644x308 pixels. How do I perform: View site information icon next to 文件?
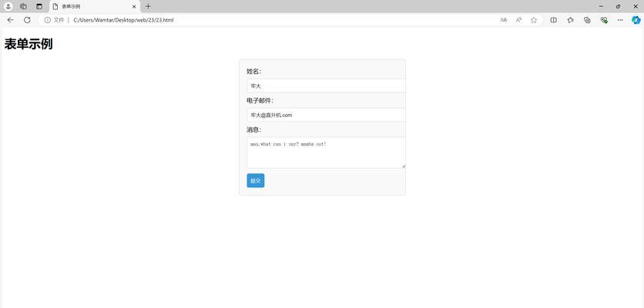click(x=47, y=20)
